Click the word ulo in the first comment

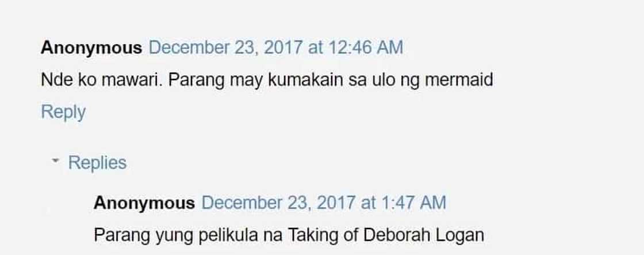pyautogui.click(x=383, y=80)
